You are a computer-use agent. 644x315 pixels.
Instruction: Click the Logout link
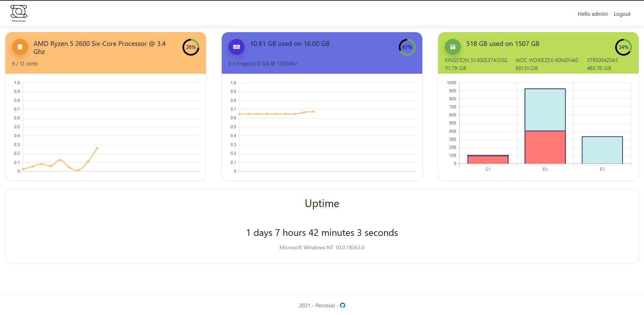point(622,14)
